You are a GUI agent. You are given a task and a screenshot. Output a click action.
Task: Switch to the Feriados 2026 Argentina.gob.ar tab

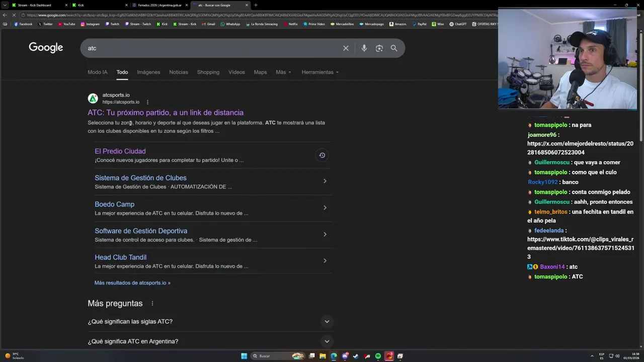click(159, 5)
